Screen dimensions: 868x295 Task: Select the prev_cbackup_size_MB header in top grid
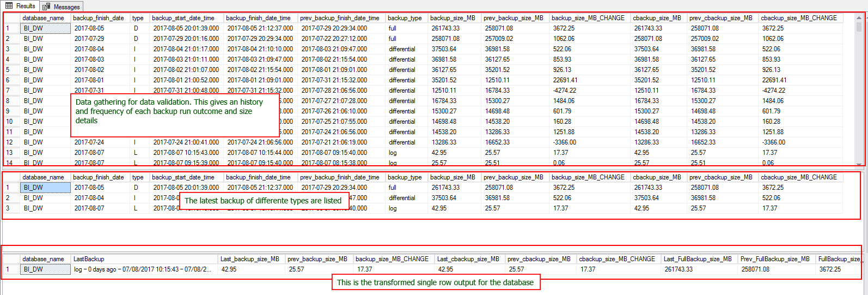(720, 18)
